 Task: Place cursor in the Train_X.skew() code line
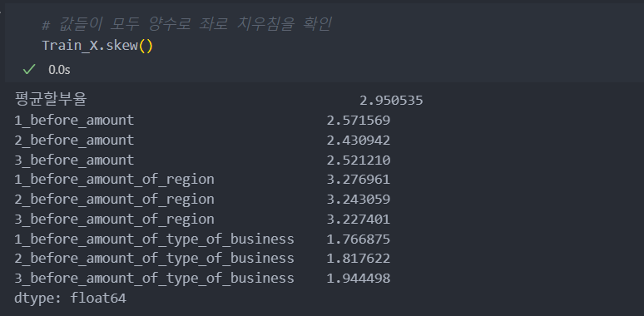97,46
